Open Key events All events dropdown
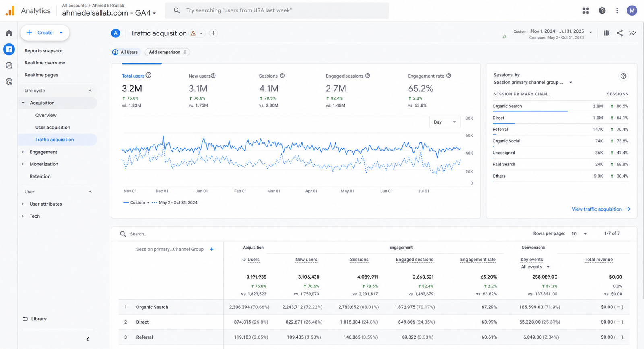 click(x=535, y=267)
